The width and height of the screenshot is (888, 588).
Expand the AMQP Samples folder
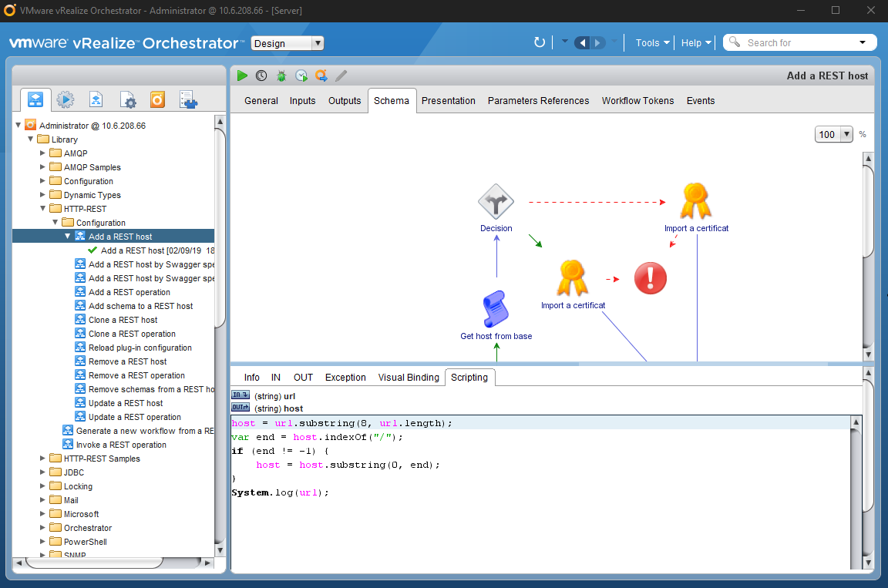[x=43, y=167]
